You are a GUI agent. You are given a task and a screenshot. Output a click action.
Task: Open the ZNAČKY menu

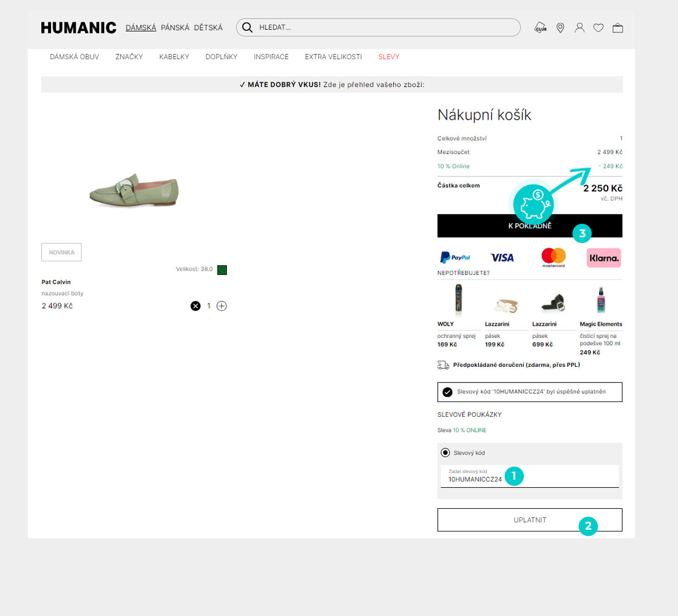pyautogui.click(x=129, y=57)
